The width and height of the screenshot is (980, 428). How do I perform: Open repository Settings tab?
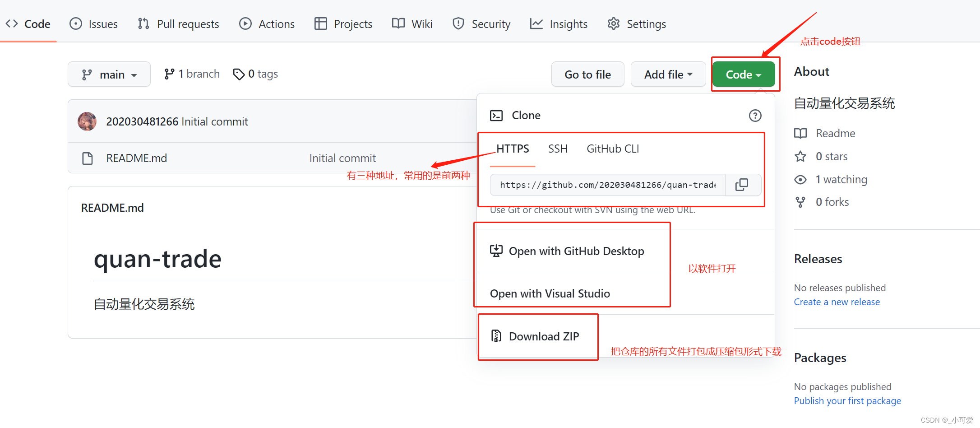[637, 24]
